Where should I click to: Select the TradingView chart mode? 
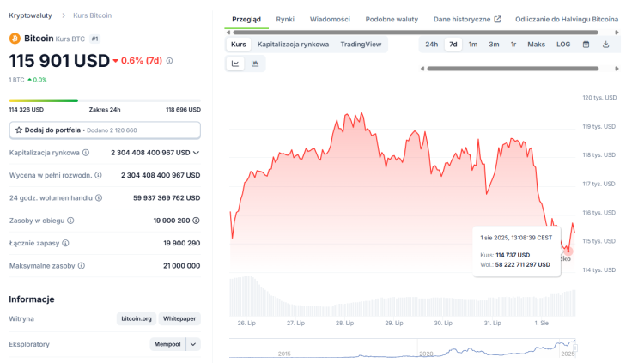(x=361, y=45)
